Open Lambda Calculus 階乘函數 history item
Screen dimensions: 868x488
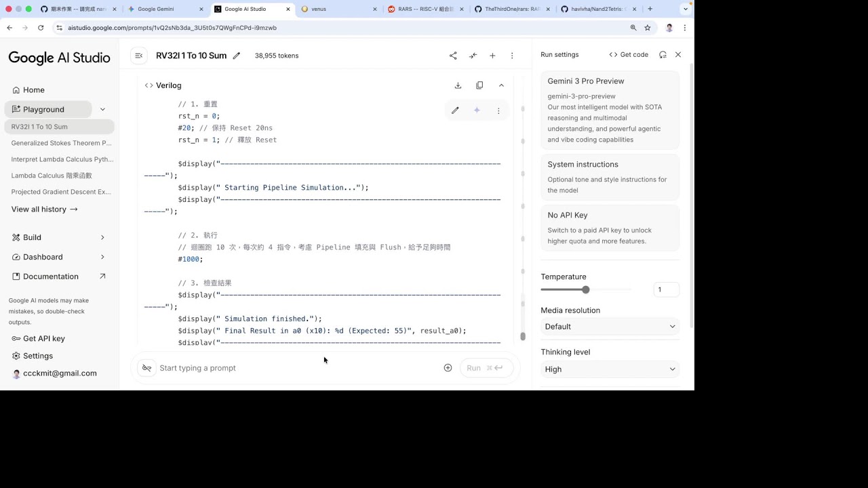point(52,176)
